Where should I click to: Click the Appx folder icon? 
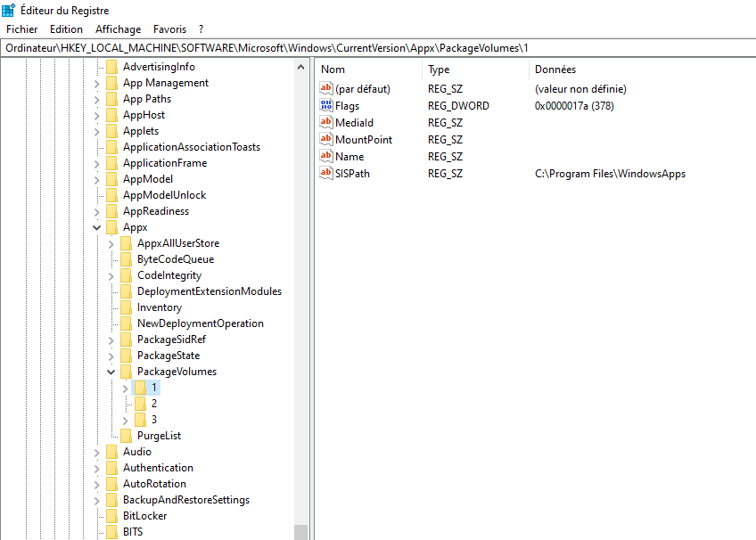pos(111,227)
